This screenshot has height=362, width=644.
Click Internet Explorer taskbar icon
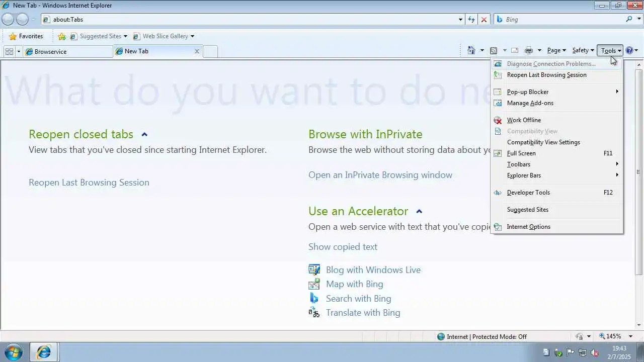(44, 352)
